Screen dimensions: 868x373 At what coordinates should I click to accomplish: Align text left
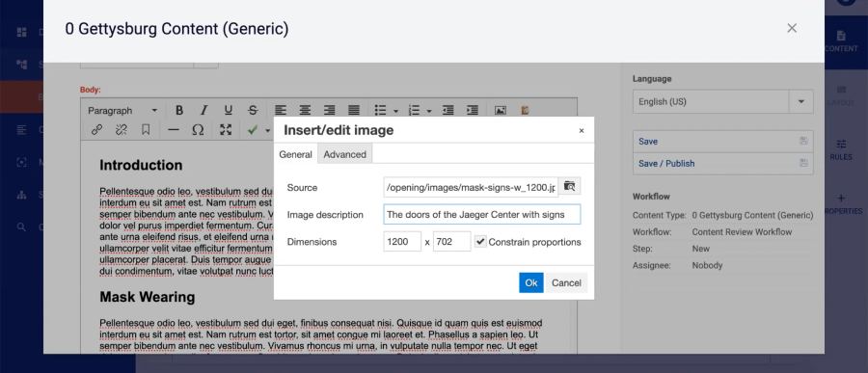point(282,110)
